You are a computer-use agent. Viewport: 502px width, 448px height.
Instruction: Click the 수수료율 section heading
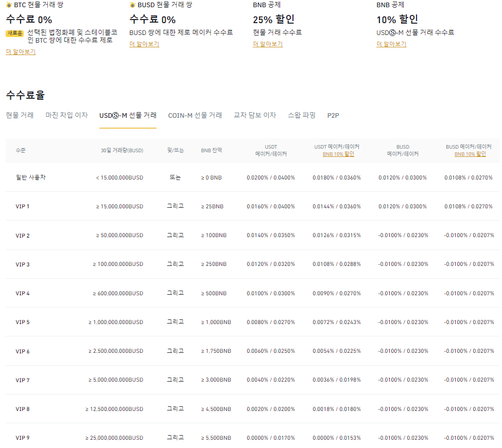click(25, 95)
